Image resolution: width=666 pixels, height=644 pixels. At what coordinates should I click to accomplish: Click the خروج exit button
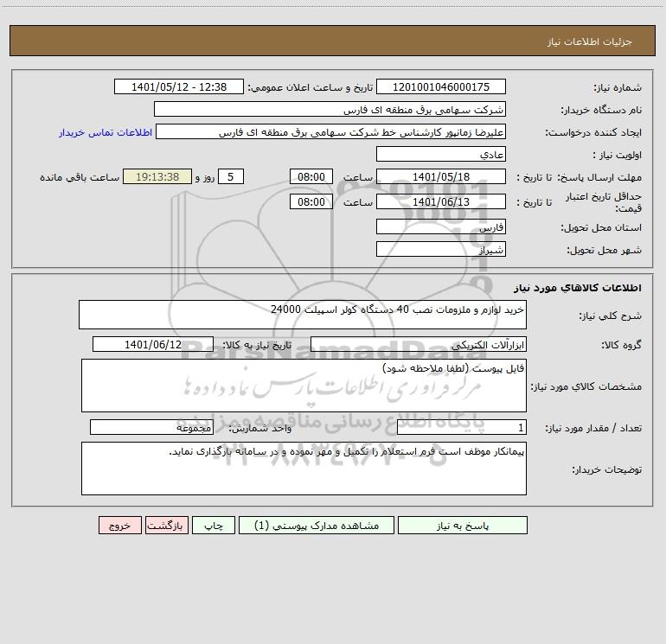[119, 526]
